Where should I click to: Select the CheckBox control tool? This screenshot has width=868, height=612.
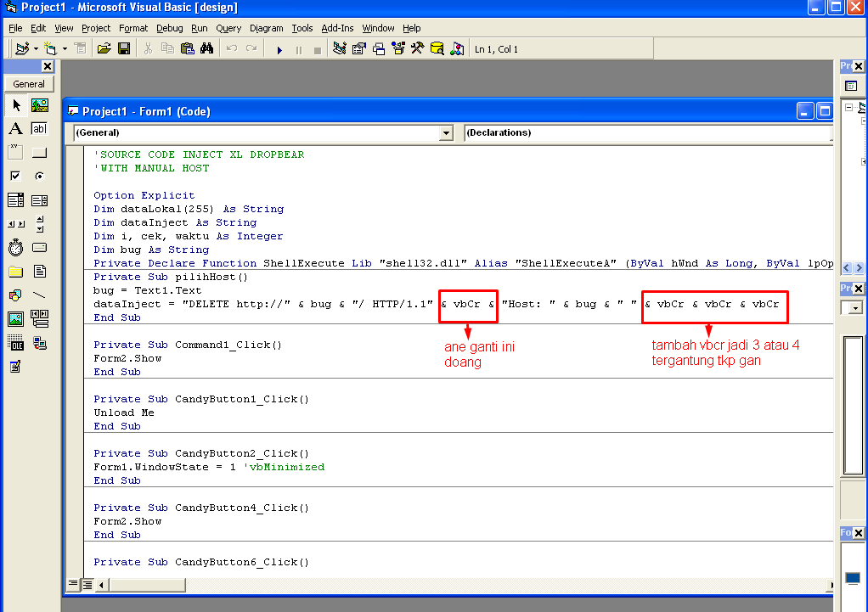tap(16, 176)
